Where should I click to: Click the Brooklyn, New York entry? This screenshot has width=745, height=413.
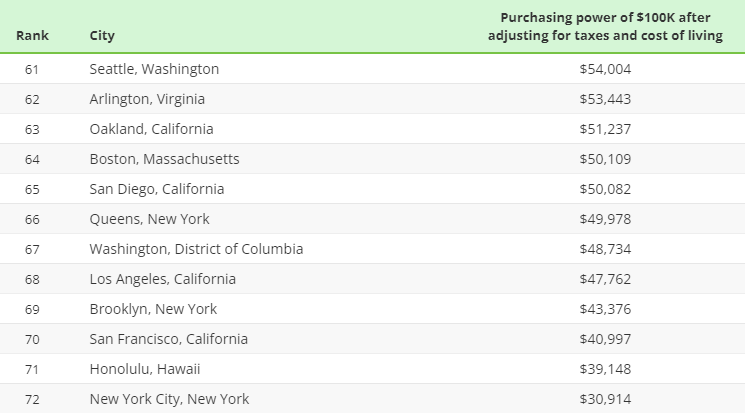[x=153, y=308]
